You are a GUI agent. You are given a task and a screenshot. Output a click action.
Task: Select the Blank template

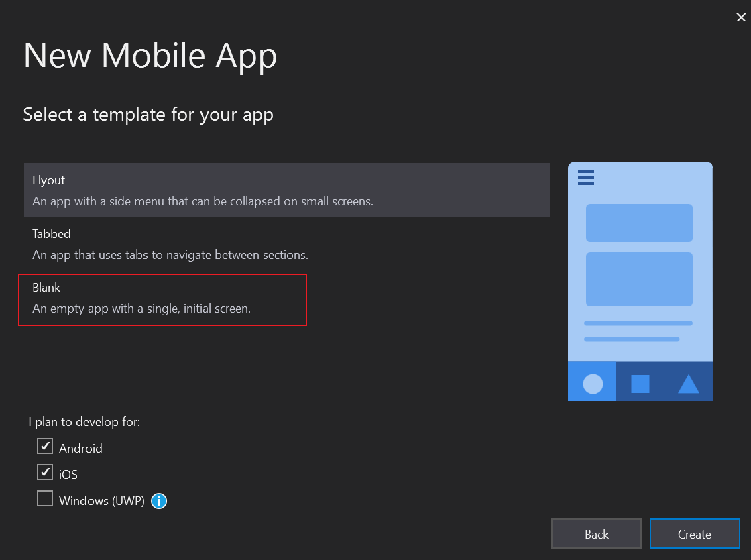point(162,299)
